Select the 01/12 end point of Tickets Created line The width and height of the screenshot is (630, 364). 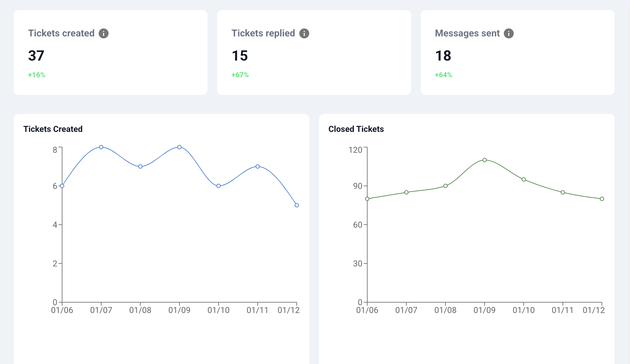297,205
